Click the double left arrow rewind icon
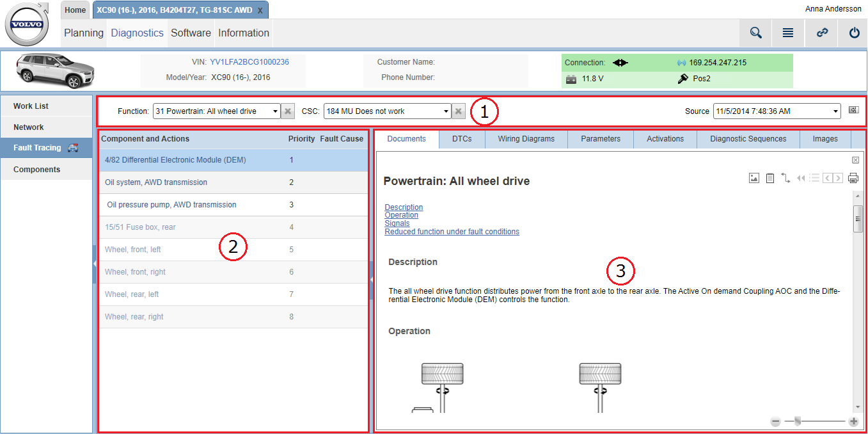The height and width of the screenshot is (434, 868). (801, 178)
